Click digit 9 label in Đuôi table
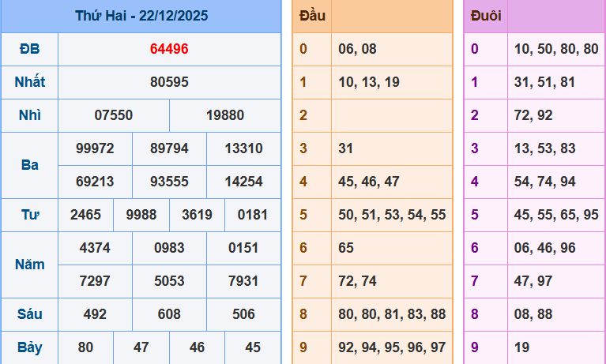606x364 pixels. [x=475, y=347]
